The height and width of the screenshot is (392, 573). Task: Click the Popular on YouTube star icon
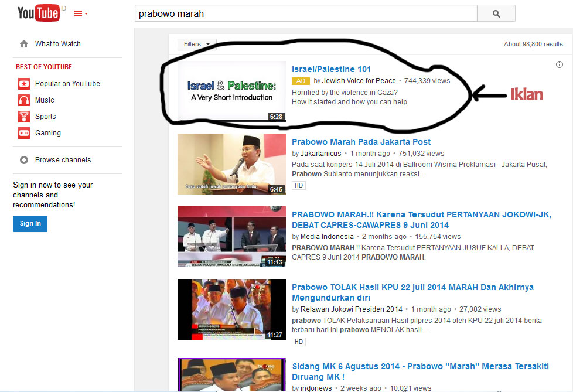point(24,84)
